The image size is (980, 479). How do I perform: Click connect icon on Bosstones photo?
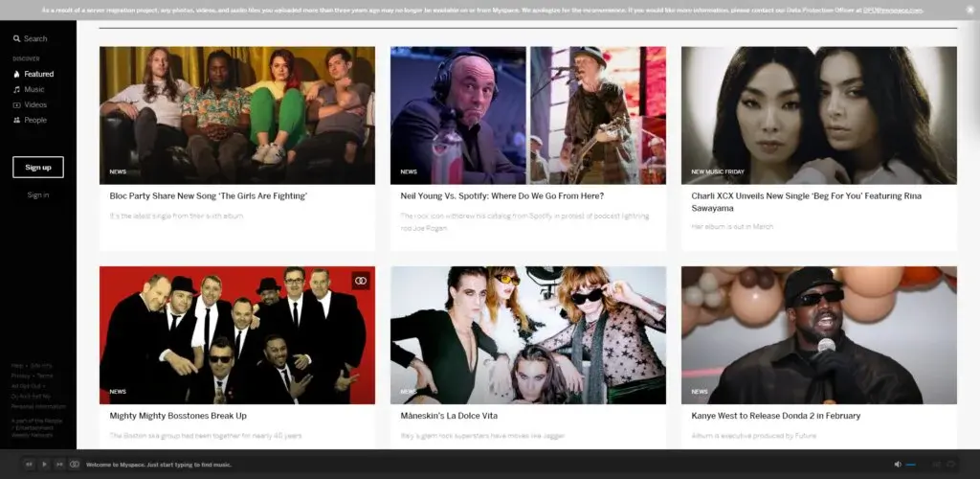tap(361, 281)
